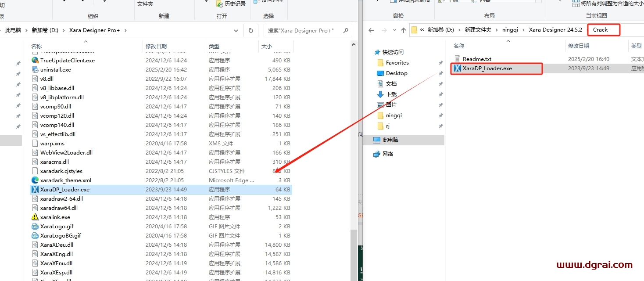
Task: Click the 图片 pictures icon in sidebar
Action: point(380,104)
